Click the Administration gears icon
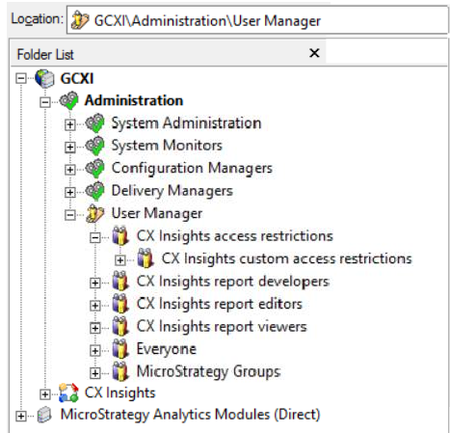 [69, 100]
